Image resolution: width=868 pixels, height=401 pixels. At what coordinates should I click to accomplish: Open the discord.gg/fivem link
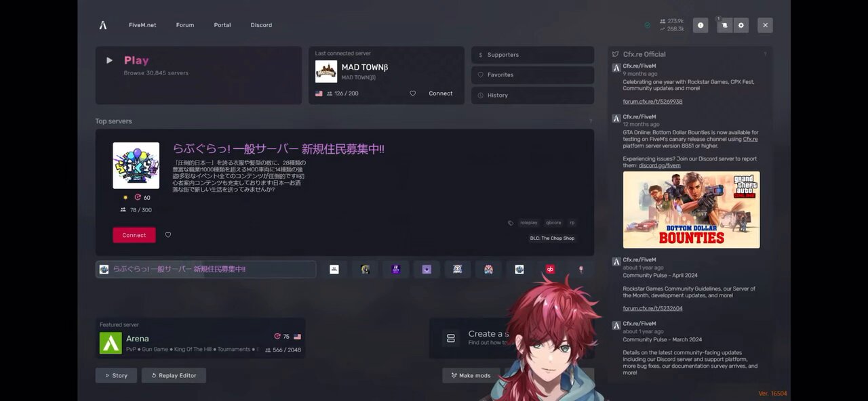click(x=659, y=165)
